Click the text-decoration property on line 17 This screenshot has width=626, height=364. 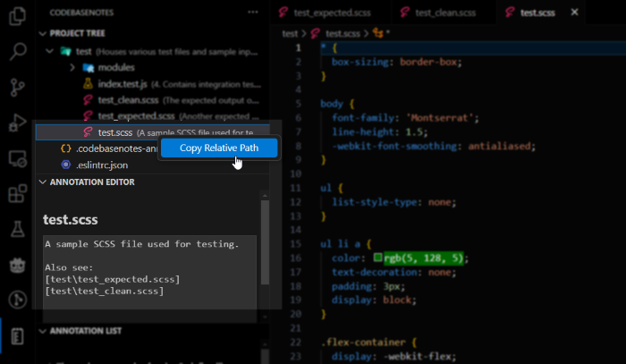pos(374,272)
